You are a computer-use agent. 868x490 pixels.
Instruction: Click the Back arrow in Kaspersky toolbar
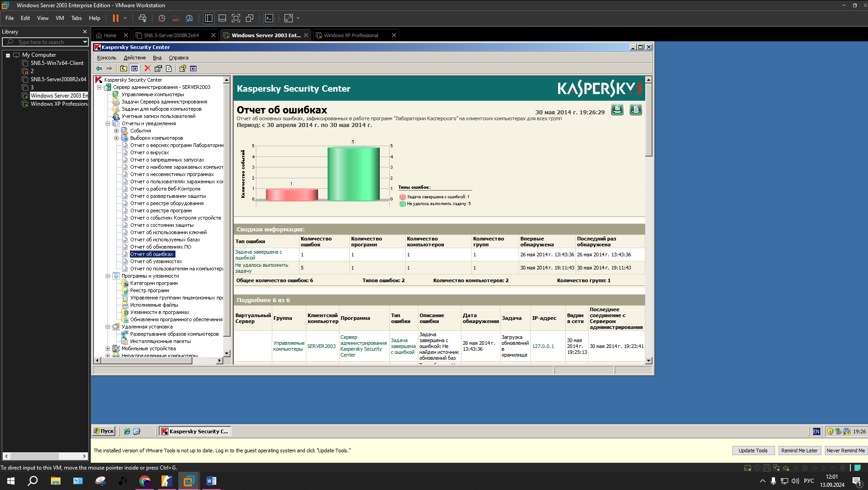point(99,69)
